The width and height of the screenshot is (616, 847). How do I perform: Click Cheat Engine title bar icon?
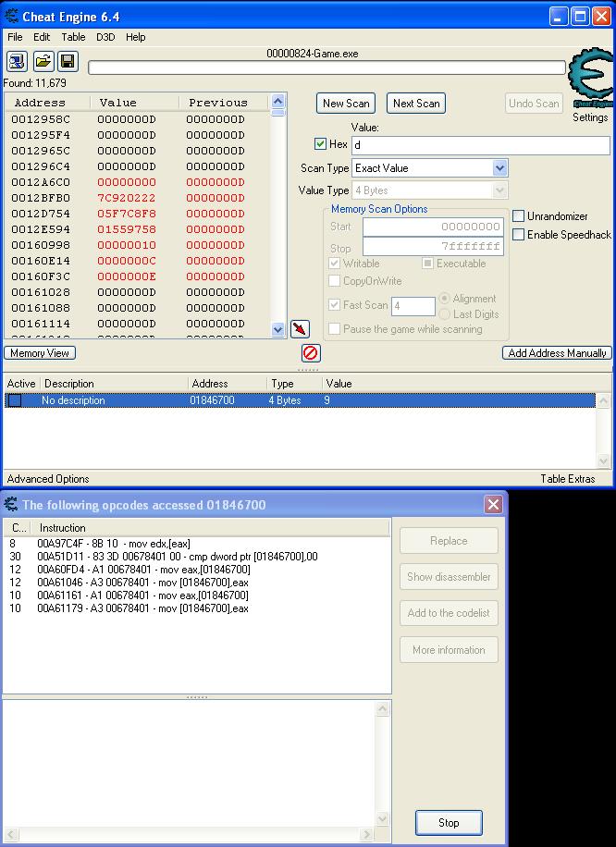tap(12, 17)
